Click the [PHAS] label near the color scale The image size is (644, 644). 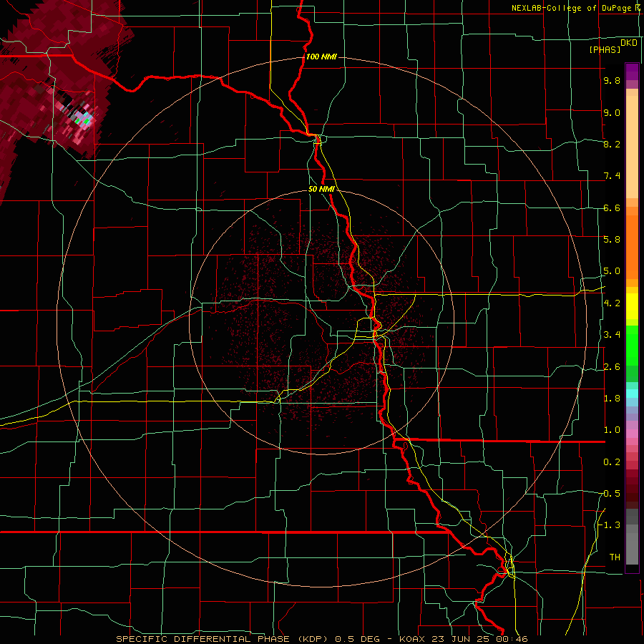(x=605, y=50)
